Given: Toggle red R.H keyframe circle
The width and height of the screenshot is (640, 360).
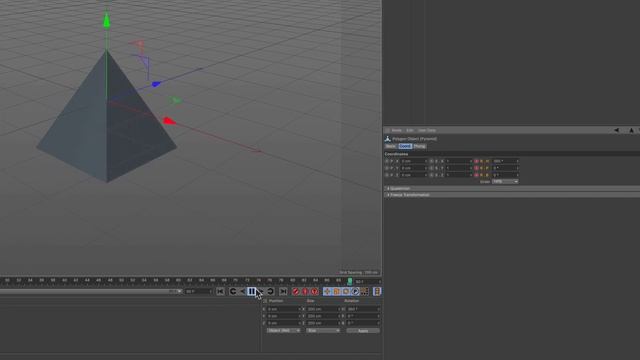Looking at the screenshot, I should pos(476,161).
